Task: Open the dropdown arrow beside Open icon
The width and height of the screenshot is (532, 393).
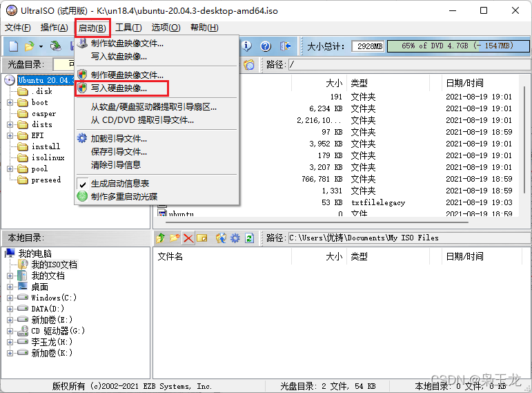Action: pyautogui.click(x=41, y=46)
